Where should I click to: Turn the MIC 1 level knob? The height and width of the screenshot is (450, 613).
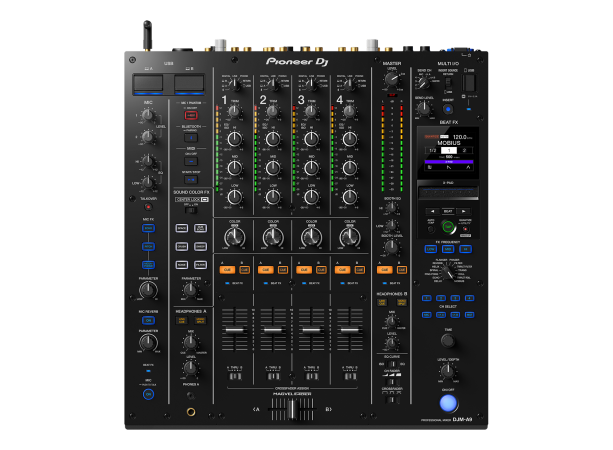click(147, 115)
